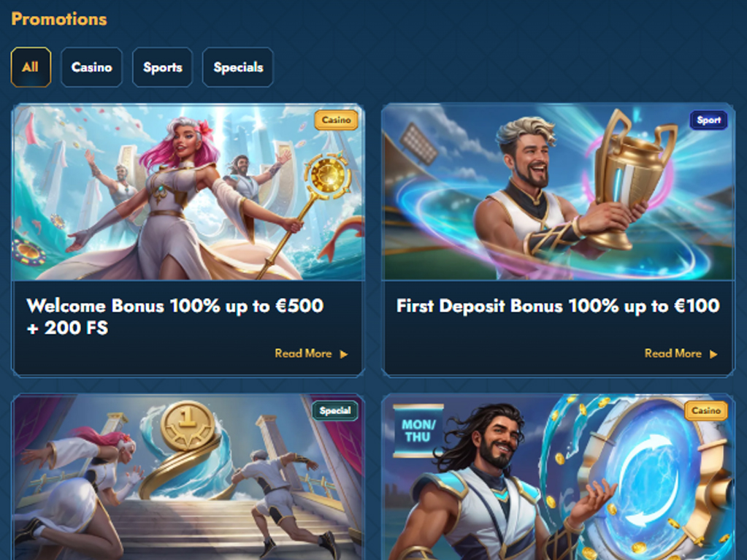Viewport: 747px width, 560px height.
Task: Click the Casino badge on Welcome Bonus image
Action: [336, 120]
